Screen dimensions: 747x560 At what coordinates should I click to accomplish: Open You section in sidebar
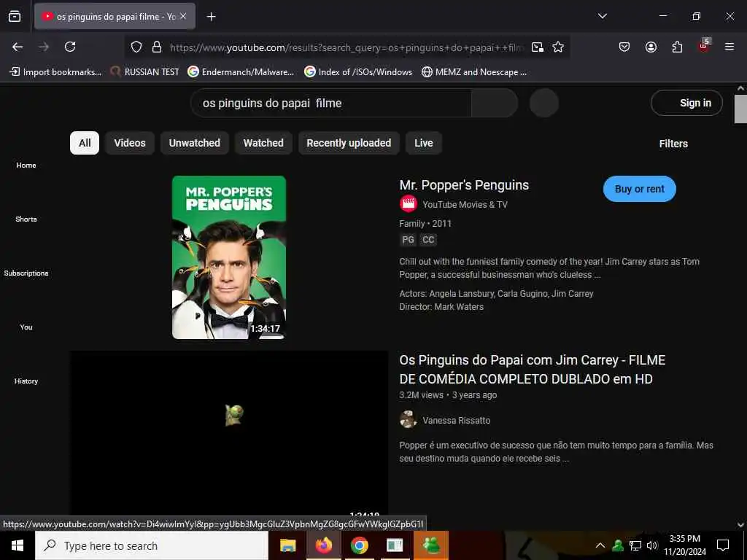[x=26, y=327]
